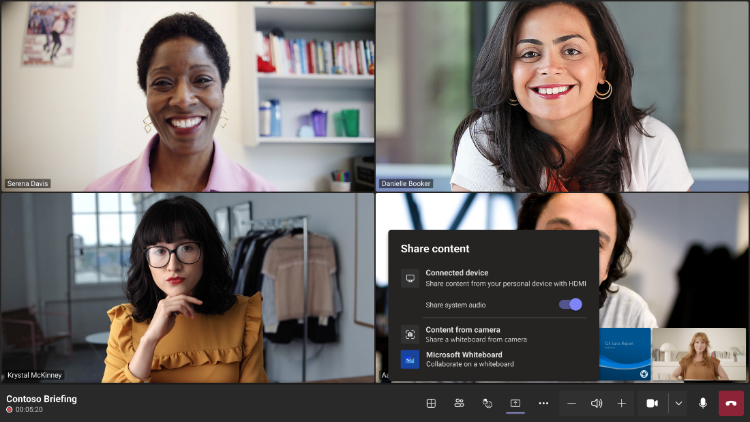
Task: Click the Contoso Briefing meeting title
Action: pos(42,399)
